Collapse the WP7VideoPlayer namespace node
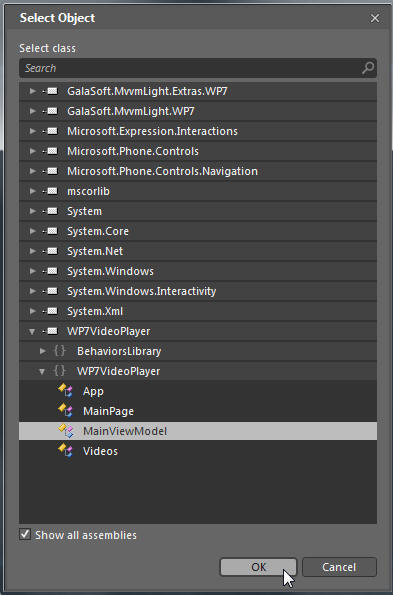This screenshot has width=393, height=595. click(42, 371)
